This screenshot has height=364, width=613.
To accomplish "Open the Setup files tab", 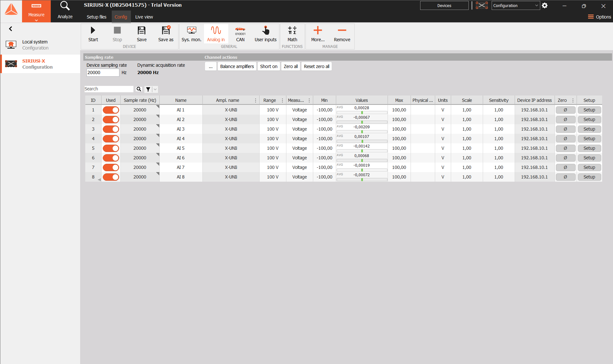I will [96, 17].
